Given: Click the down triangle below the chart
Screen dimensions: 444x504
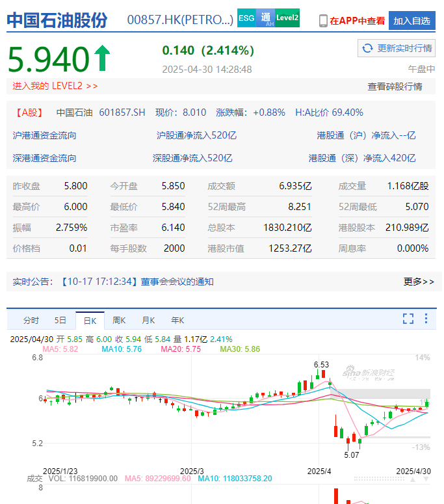Looking at the screenshot, I should [426, 479].
